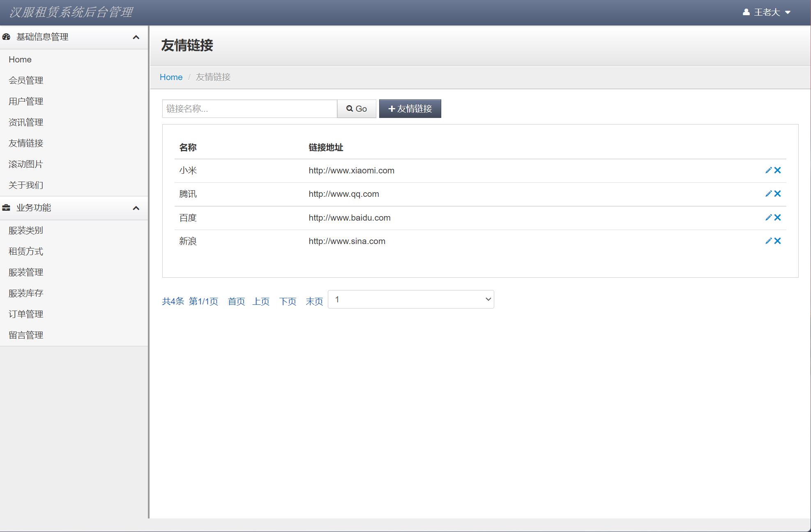This screenshot has height=532, width=811.
Task: Edit the 百度 link row
Action: tap(768, 217)
